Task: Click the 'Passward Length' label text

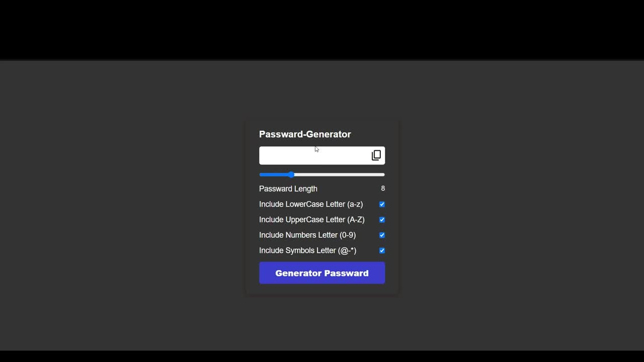Action: [288, 189]
